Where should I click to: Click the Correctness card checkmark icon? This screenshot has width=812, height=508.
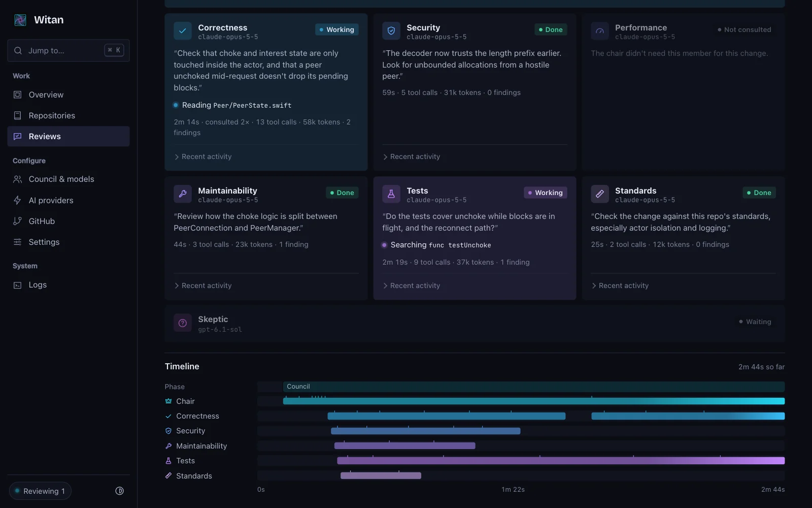pyautogui.click(x=183, y=31)
